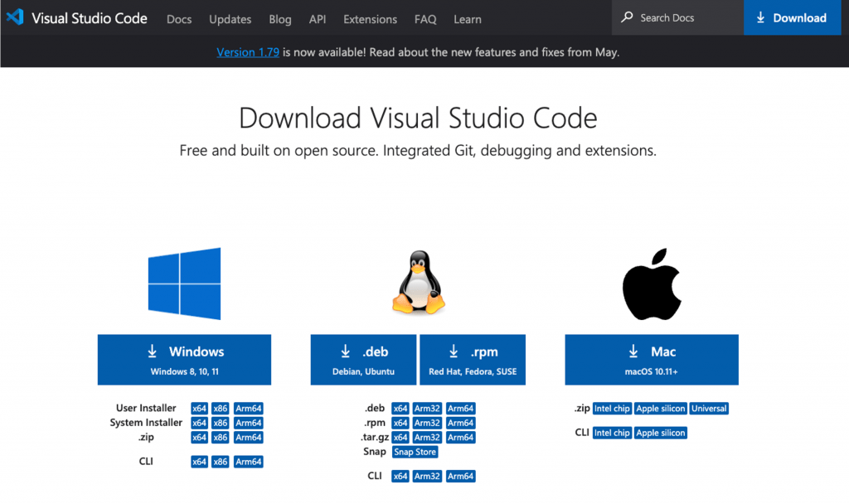849x504 pixels.
Task: Download Windows System Installer x86
Action: 221,423
